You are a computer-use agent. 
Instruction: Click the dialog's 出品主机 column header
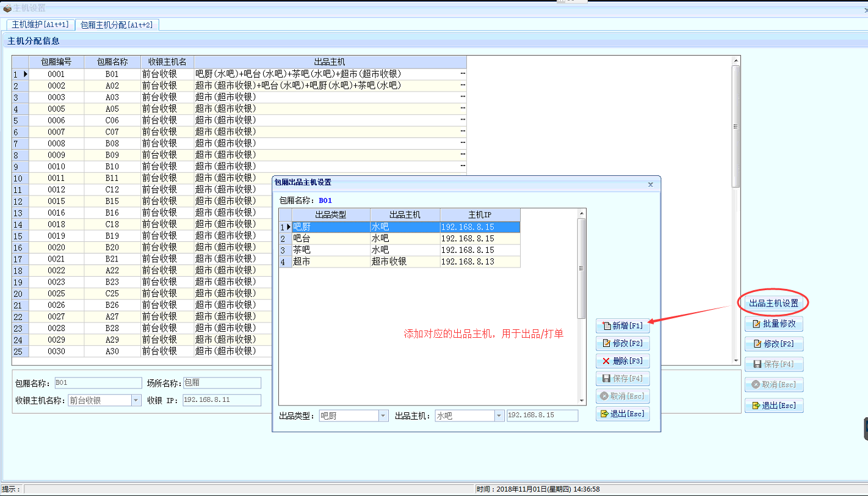(405, 215)
